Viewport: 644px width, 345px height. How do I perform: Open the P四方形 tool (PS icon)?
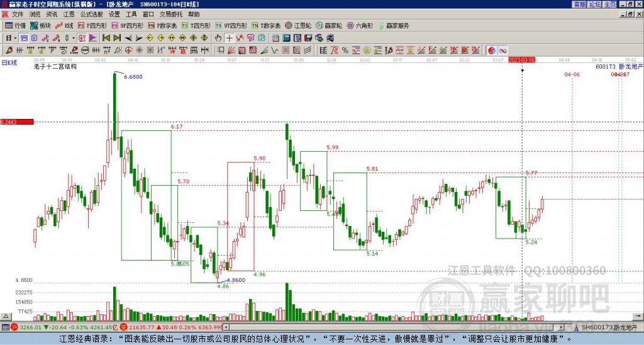tap(92, 25)
